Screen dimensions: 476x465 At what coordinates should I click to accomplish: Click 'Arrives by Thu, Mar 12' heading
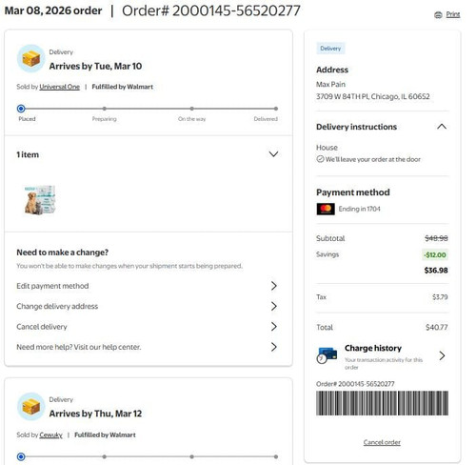coord(95,414)
